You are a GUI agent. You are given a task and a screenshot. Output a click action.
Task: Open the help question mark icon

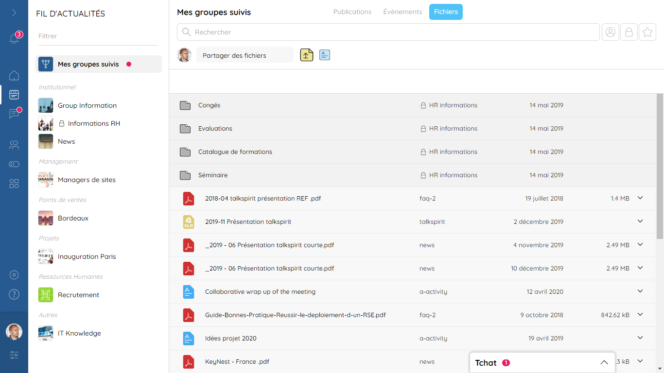[x=14, y=294]
